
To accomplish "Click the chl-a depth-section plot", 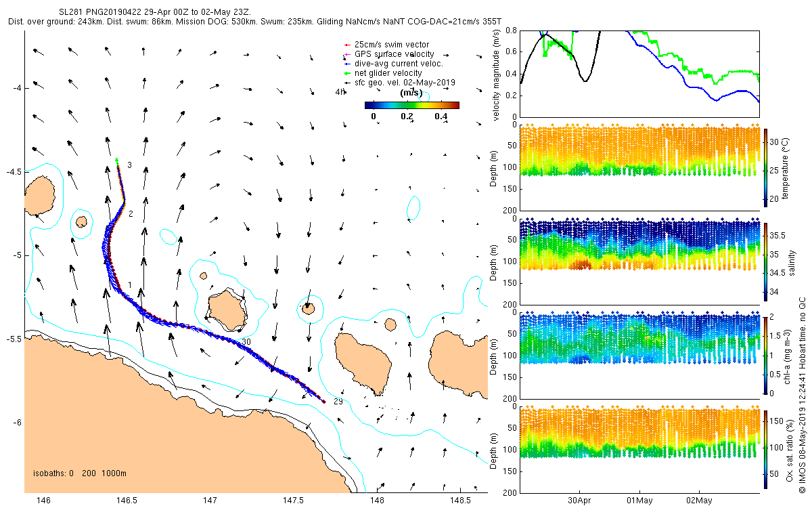I will coord(639,354).
